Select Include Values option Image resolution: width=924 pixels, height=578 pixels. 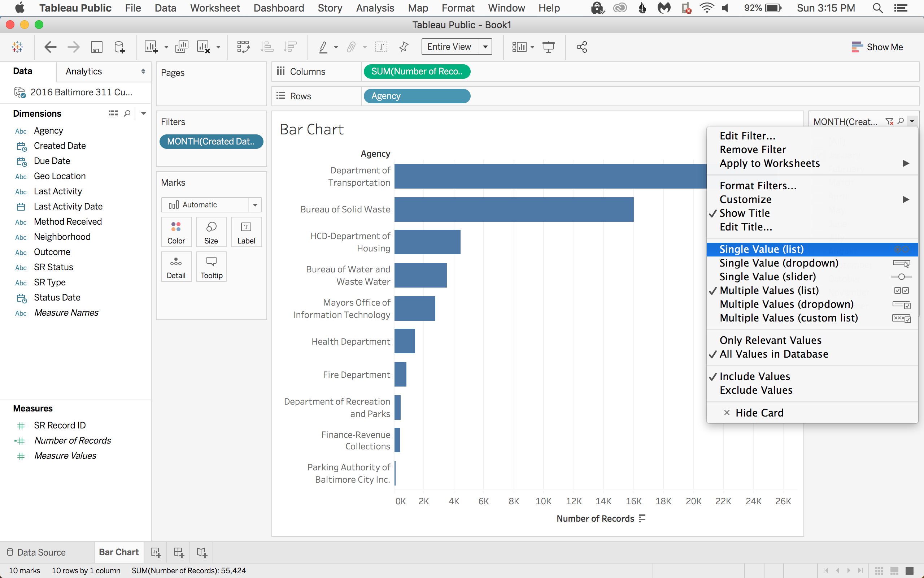point(812,376)
